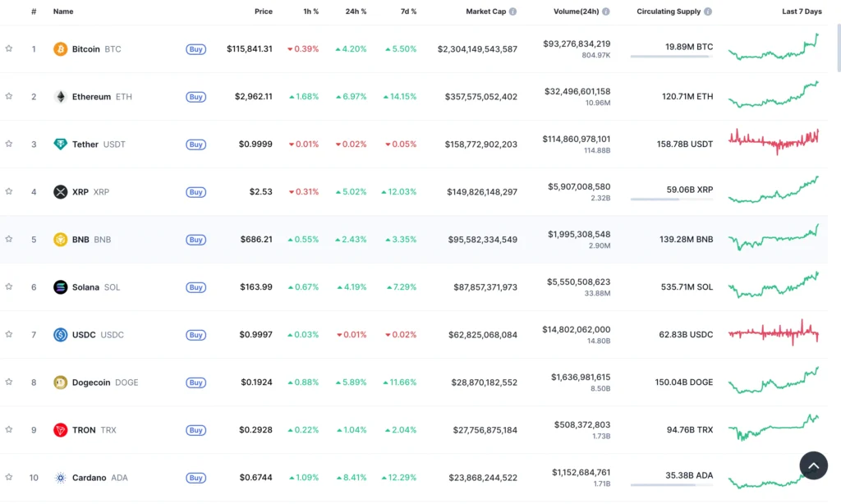
Task: Buy Solana using its Buy button
Action: [x=195, y=287]
